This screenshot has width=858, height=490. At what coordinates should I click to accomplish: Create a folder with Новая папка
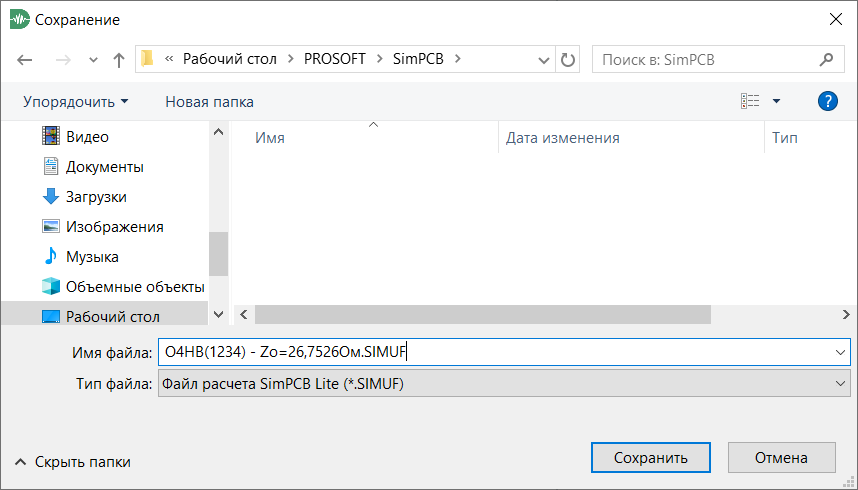(210, 102)
